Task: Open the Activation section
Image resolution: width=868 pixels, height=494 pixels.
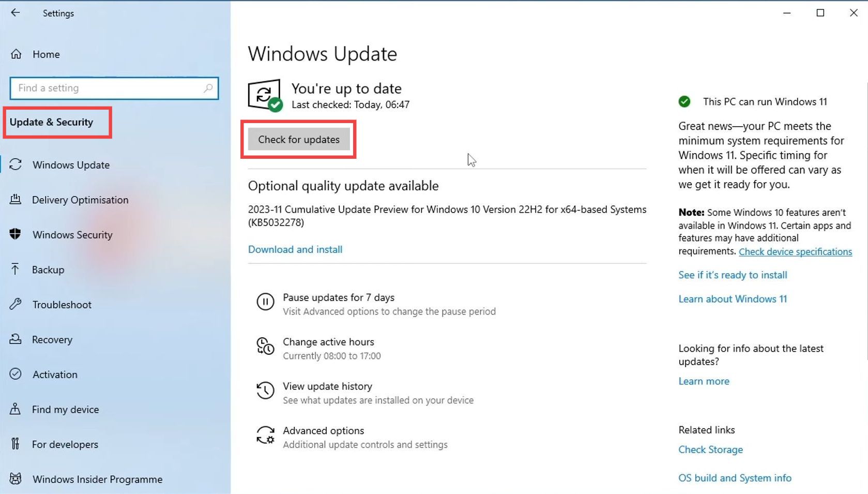Action: coord(55,375)
